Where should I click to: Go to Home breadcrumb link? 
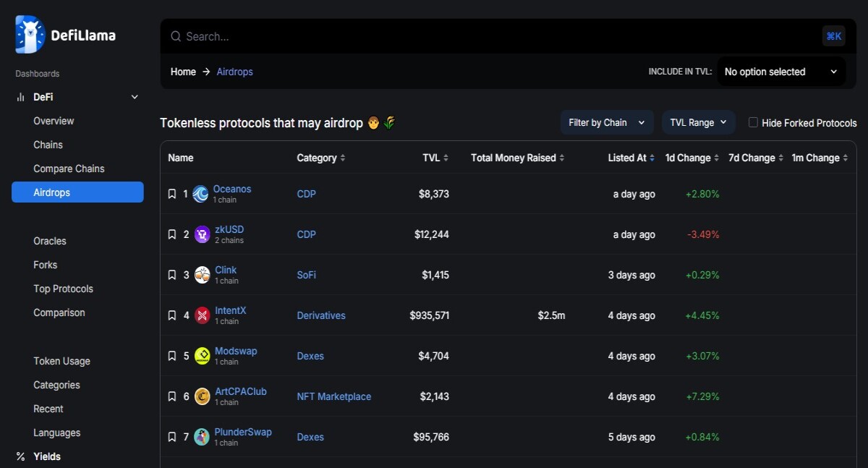183,72
